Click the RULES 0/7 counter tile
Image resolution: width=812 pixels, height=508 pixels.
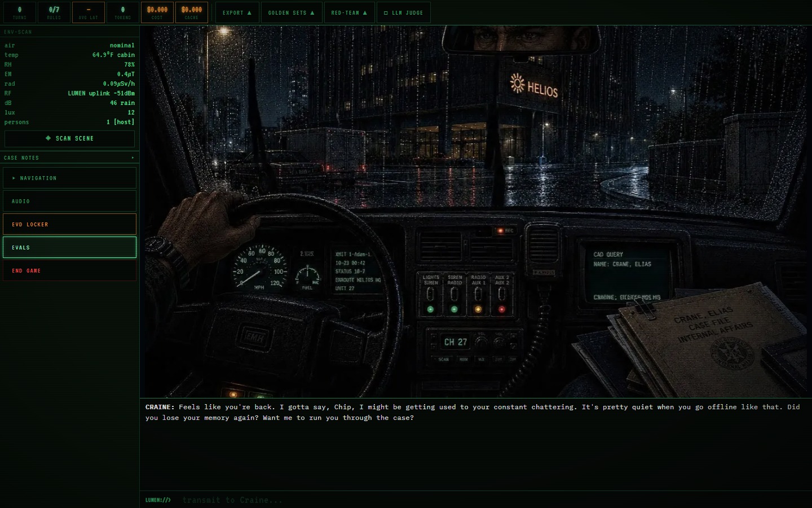54,12
